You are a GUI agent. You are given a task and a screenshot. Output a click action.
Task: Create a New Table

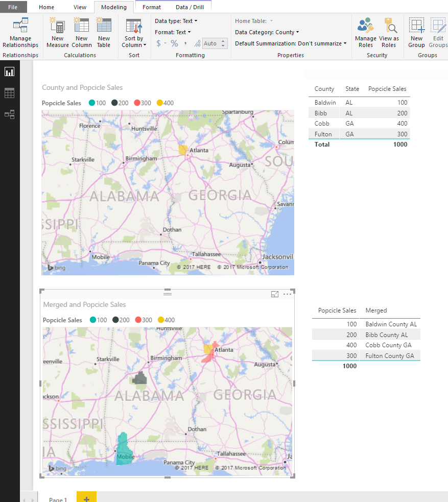pyautogui.click(x=104, y=33)
